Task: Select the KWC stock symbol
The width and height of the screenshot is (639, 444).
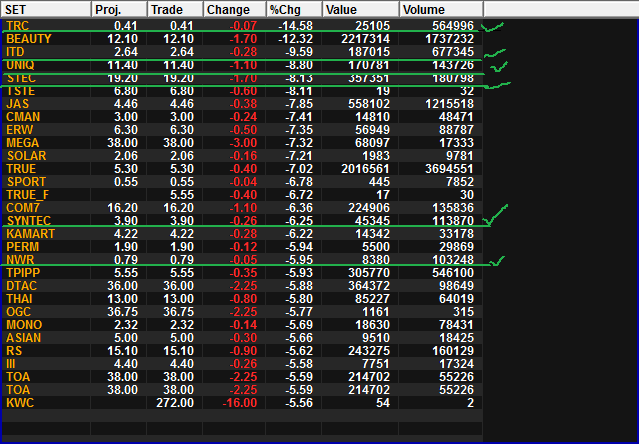Action: [x=20, y=404]
